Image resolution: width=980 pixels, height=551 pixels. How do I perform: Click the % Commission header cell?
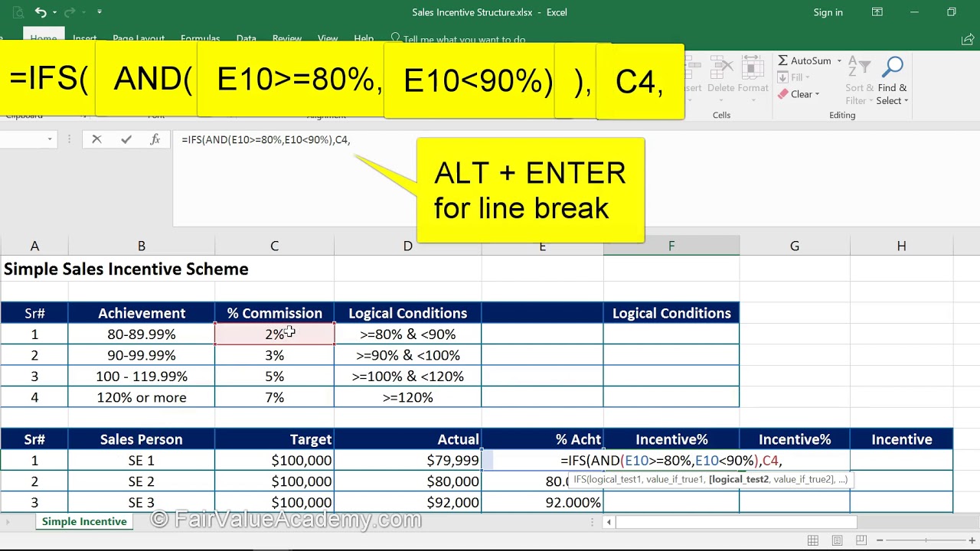[274, 313]
